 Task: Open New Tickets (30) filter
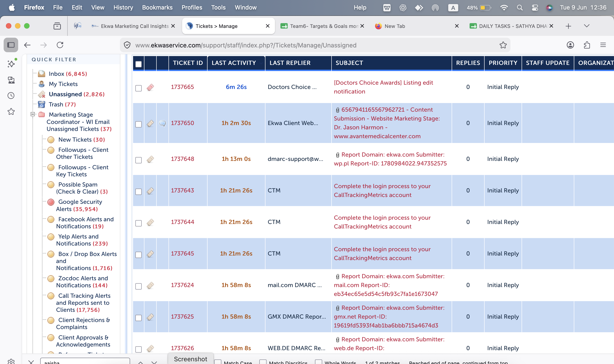tap(81, 140)
